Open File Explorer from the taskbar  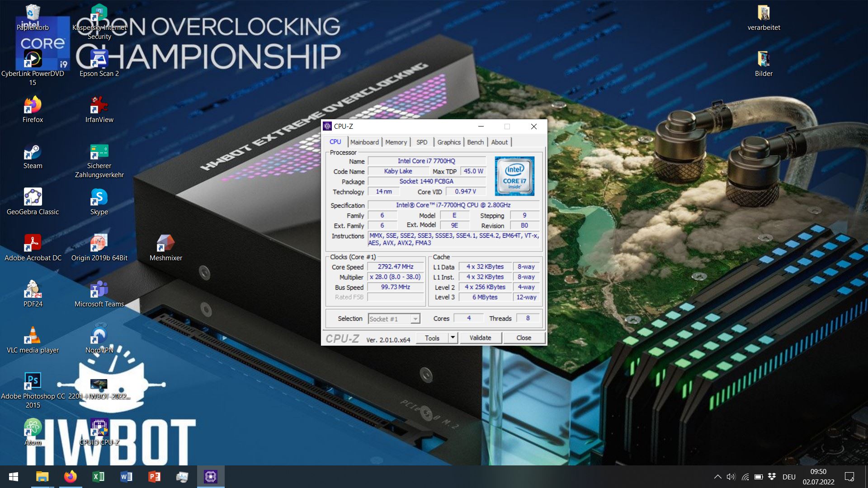tap(42, 477)
